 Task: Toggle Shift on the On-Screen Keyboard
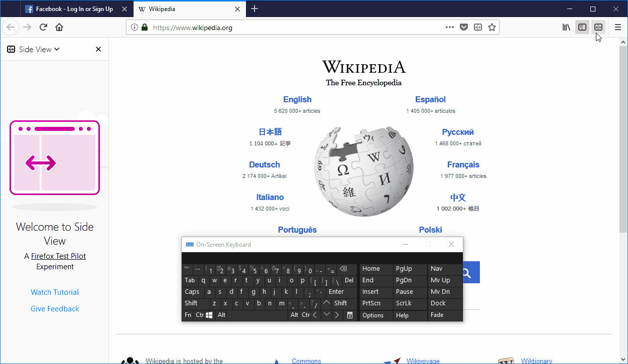(x=191, y=303)
